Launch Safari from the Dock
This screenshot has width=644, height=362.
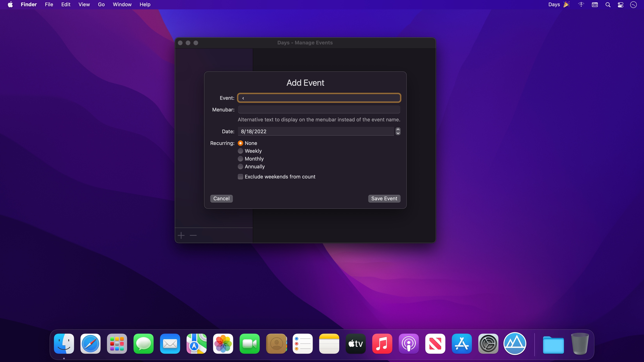(x=90, y=344)
